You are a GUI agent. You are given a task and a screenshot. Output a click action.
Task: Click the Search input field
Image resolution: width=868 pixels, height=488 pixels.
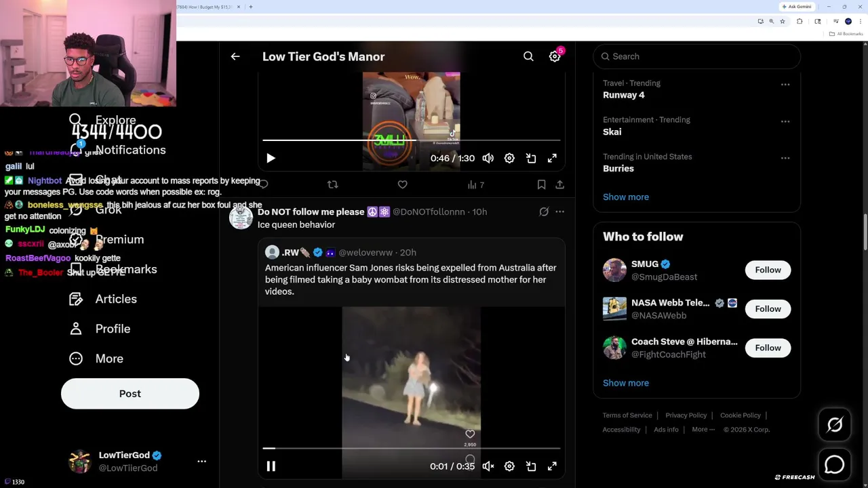(696, 56)
